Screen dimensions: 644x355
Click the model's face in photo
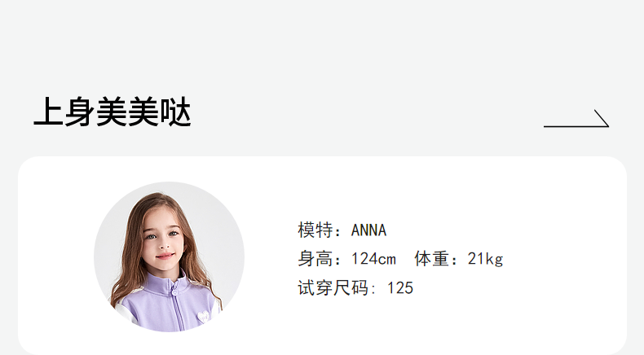[164, 240]
